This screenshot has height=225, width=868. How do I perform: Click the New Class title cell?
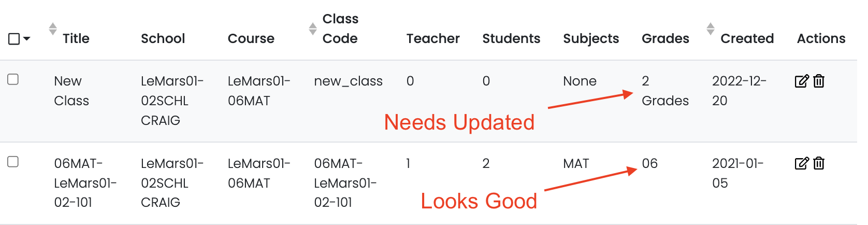click(71, 91)
